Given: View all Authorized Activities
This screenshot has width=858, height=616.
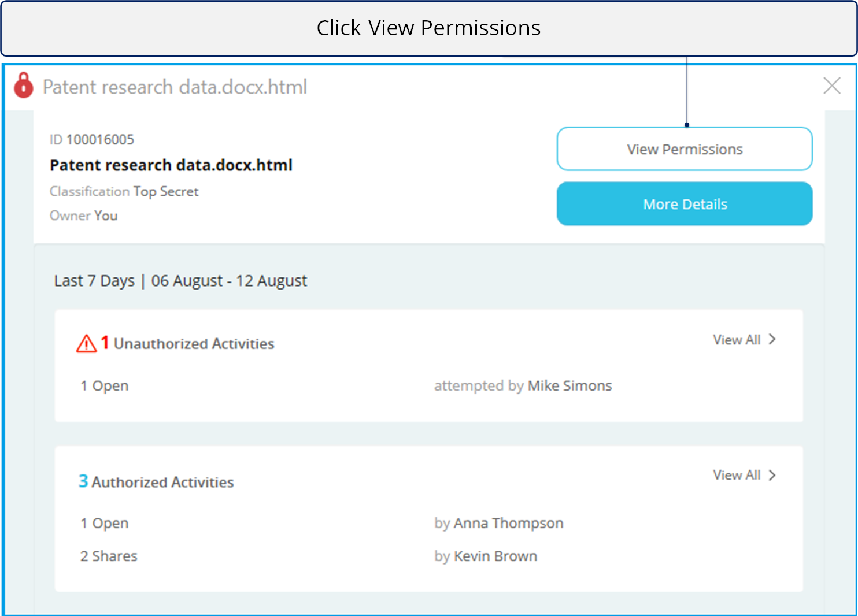Looking at the screenshot, I should (x=736, y=475).
